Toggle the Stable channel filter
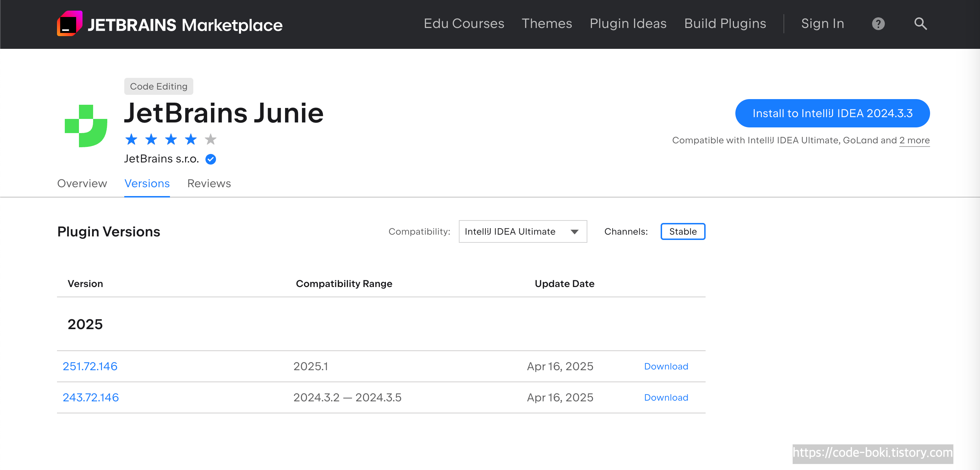The height and width of the screenshot is (470, 980). (683, 231)
